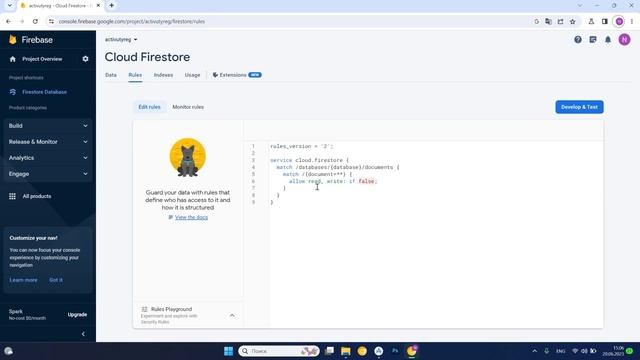Screen dimensions: 640x360
Task: Select the Edit rules tab
Action: coord(149,107)
